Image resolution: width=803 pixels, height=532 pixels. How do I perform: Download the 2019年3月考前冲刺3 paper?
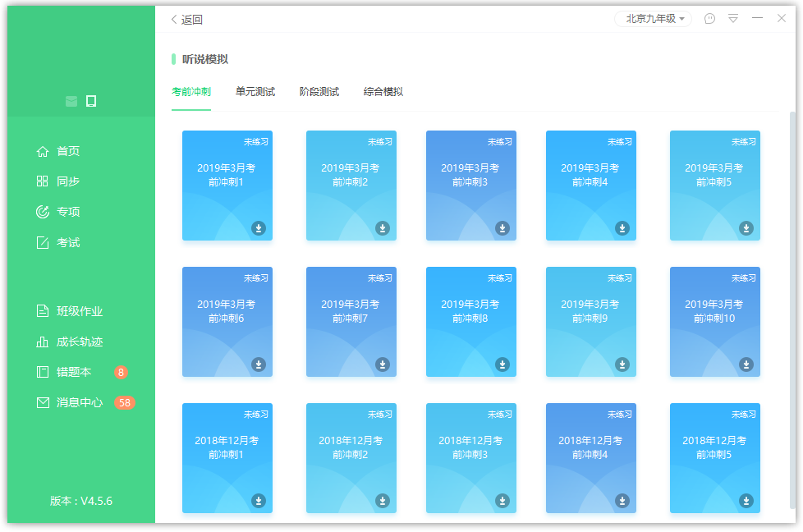502,228
